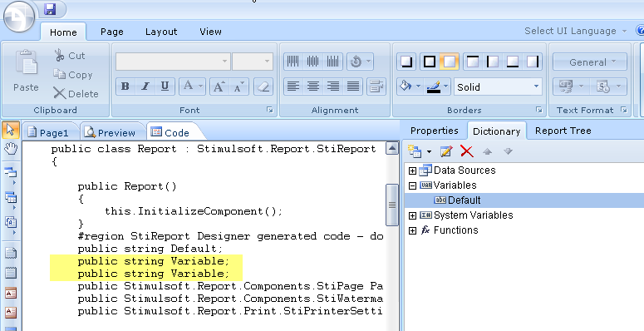Move dictionary item up
Viewport: 644px width, 331px height.
487,151
